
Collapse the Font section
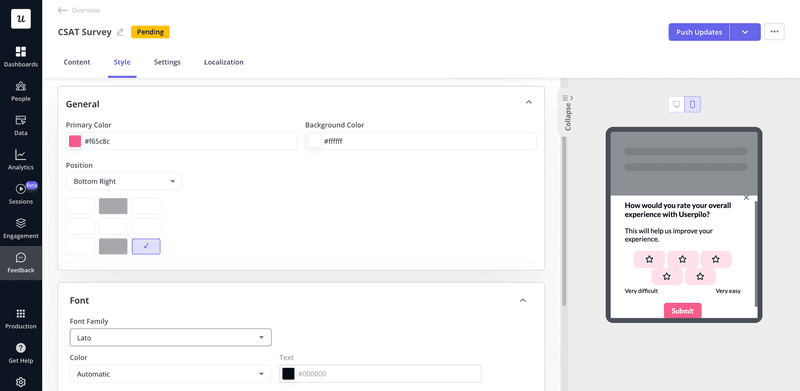click(522, 300)
